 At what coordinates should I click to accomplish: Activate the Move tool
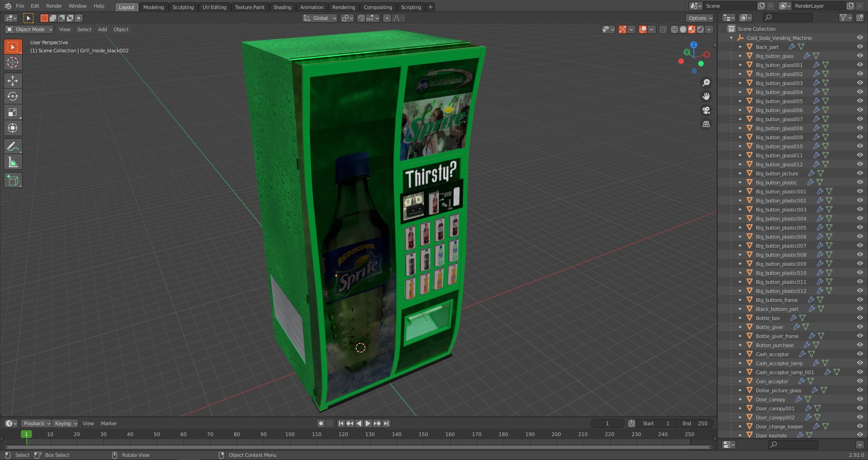tap(13, 81)
